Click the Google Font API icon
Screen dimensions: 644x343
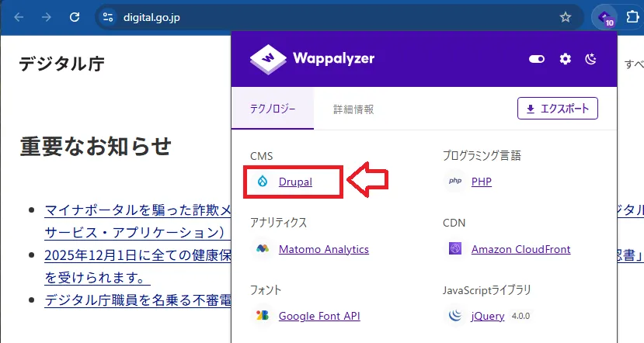pyautogui.click(x=263, y=315)
